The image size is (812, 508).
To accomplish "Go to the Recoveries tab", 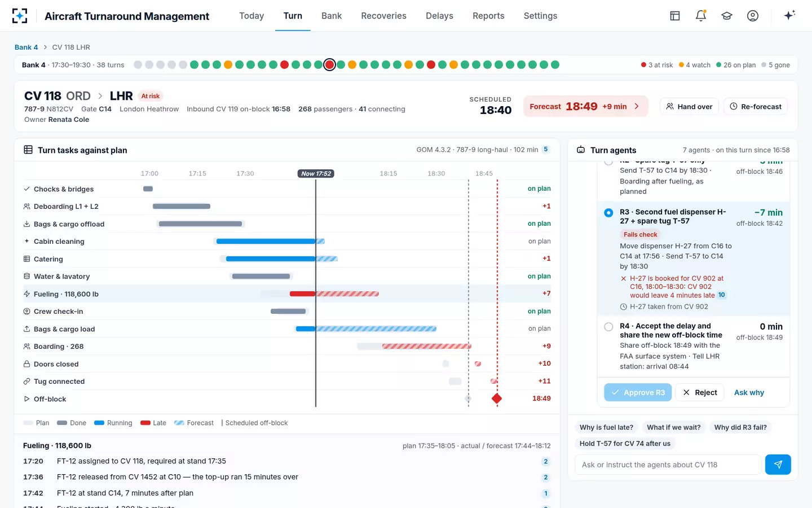I will [383, 16].
